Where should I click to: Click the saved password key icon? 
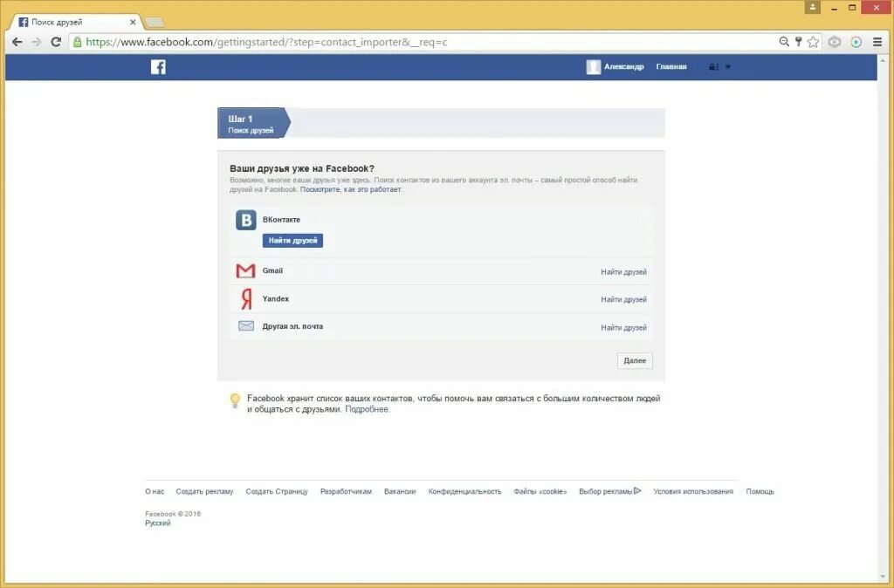pos(798,42)
